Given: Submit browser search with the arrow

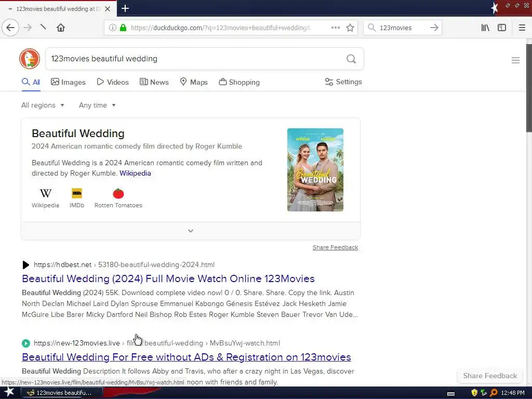Looking at the screenshot, I should [434, 28].
